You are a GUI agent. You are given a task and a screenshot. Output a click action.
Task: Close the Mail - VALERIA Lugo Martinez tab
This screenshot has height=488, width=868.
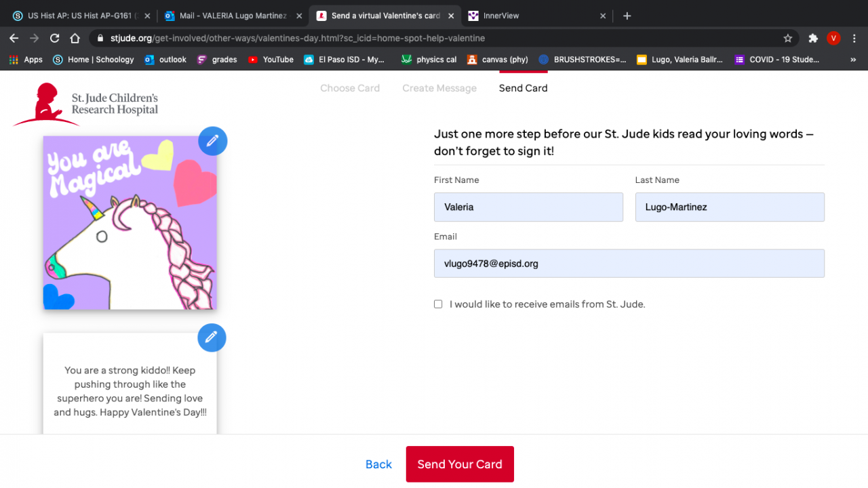299,16
